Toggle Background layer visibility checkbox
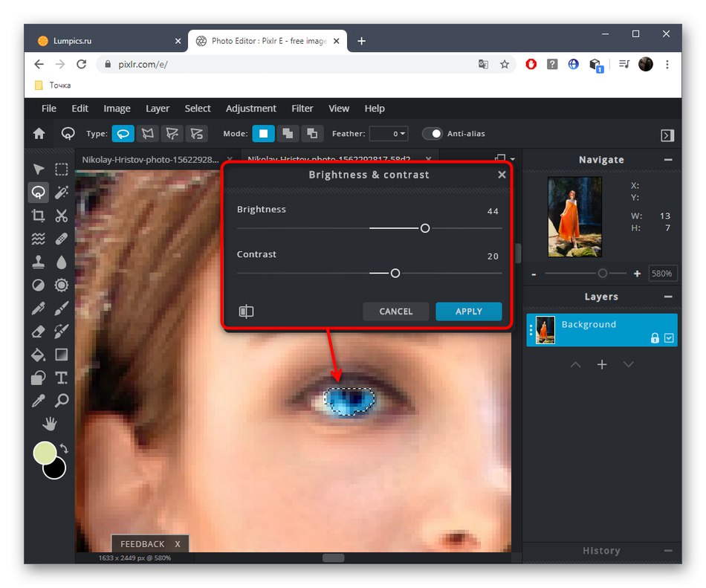This screenshot has width=706, height=588. click(669, 338)
